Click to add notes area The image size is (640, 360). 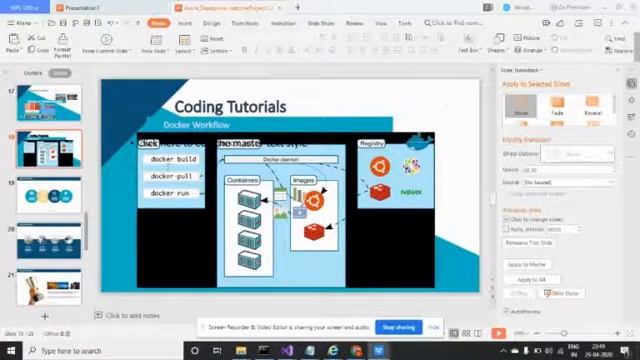click(x=132, y=316)
